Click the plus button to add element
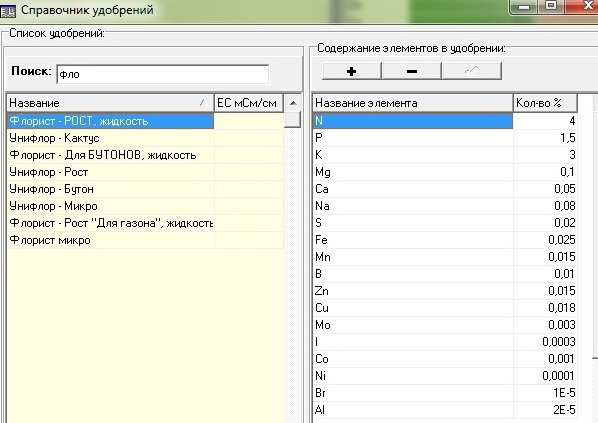Viewport: 598px width, 423px height. coord(351,71)
